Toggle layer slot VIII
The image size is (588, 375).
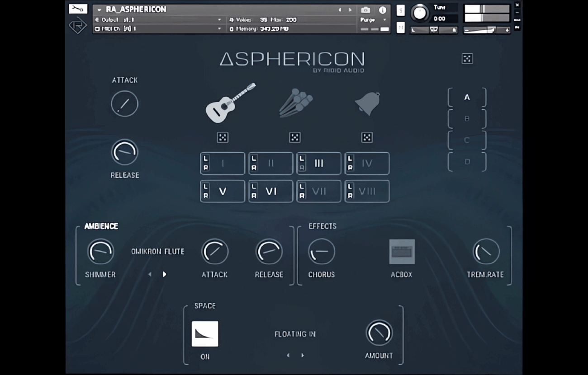367,191
